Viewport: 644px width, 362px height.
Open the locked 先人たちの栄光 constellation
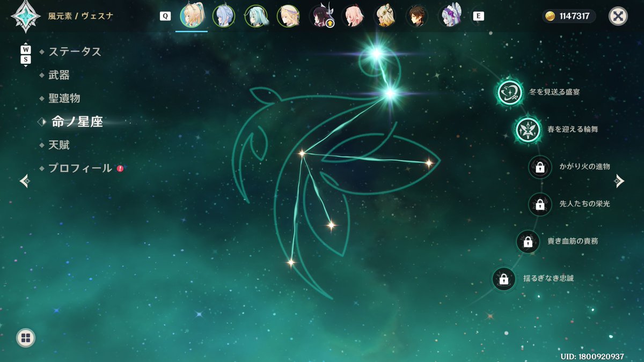(x=540, y=204)
